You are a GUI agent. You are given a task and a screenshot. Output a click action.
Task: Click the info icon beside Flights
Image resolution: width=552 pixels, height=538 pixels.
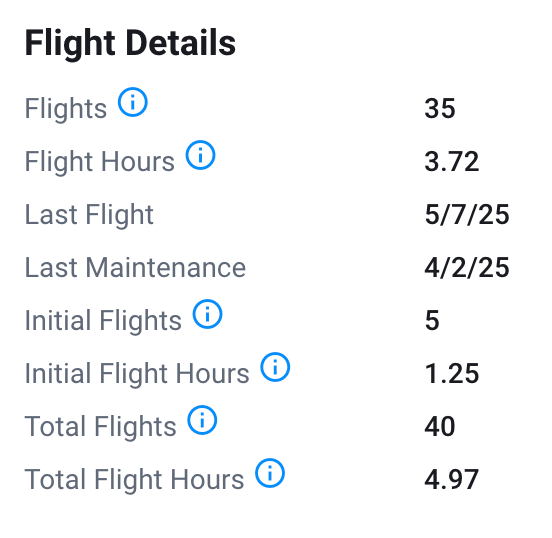click(133, 102)
